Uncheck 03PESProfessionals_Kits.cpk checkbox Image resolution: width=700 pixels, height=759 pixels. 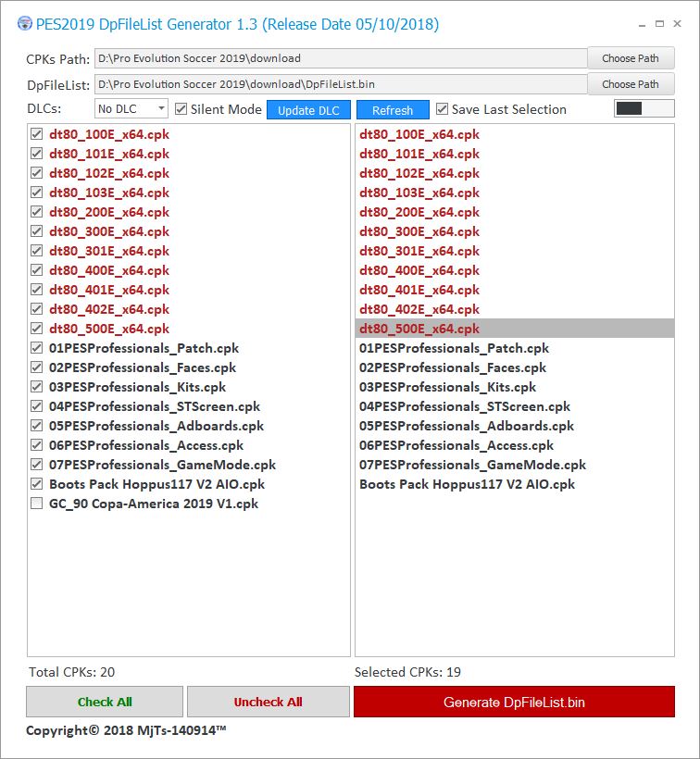[37, 387]
